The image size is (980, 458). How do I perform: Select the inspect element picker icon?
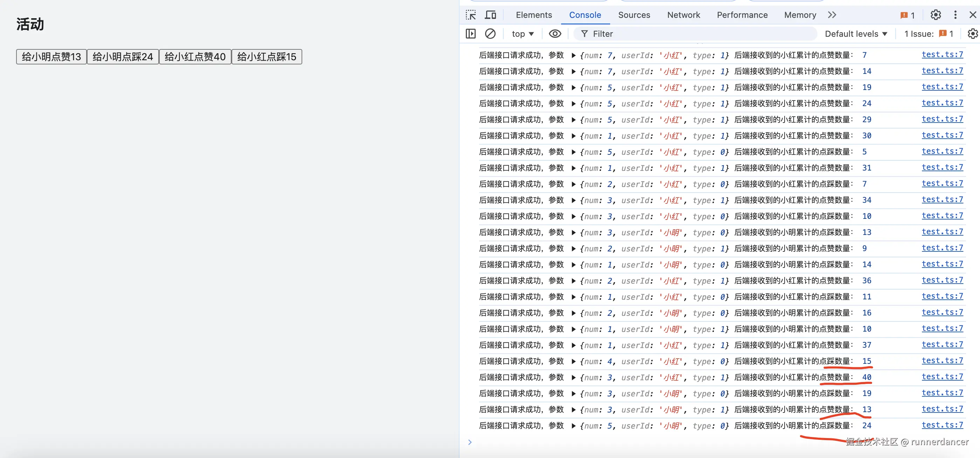click(x=471, y=15)
